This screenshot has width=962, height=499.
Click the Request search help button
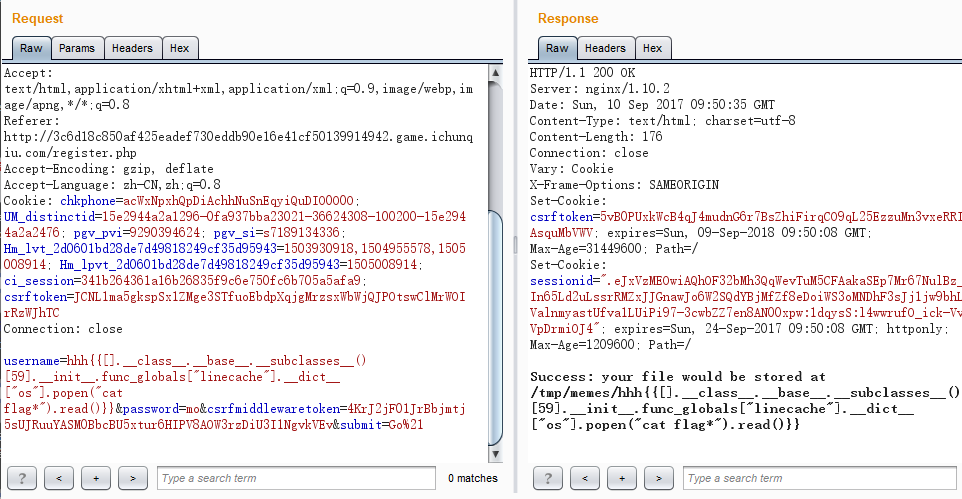tap(22, 478)
